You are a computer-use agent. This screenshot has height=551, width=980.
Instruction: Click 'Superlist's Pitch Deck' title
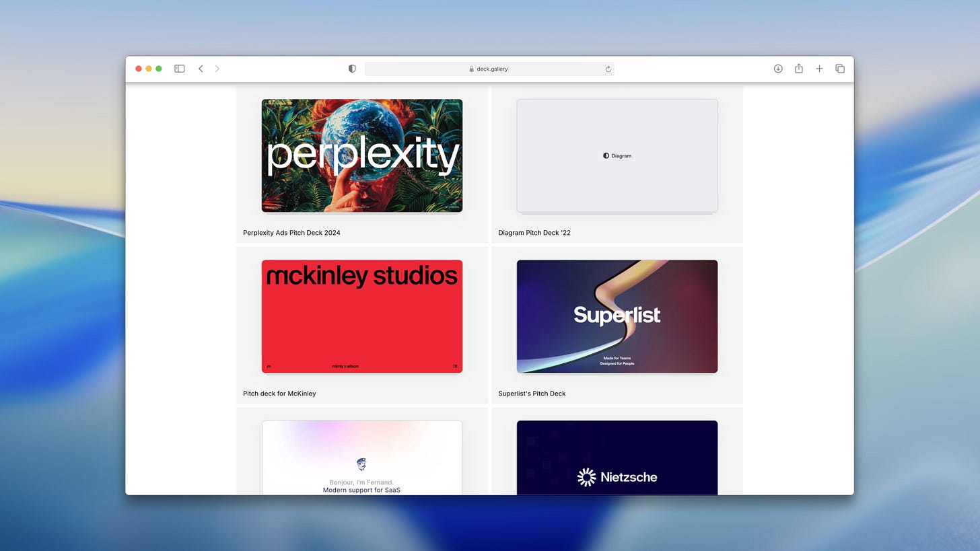tap(532, 394)
